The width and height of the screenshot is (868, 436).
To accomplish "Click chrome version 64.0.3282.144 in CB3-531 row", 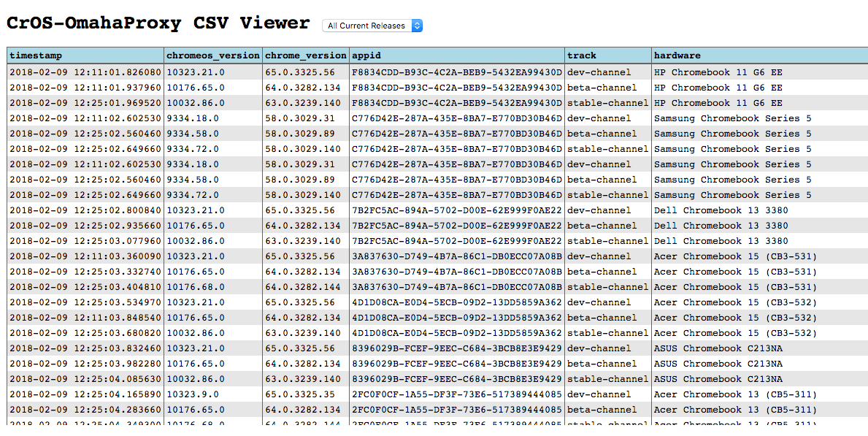I will point(303,287).
